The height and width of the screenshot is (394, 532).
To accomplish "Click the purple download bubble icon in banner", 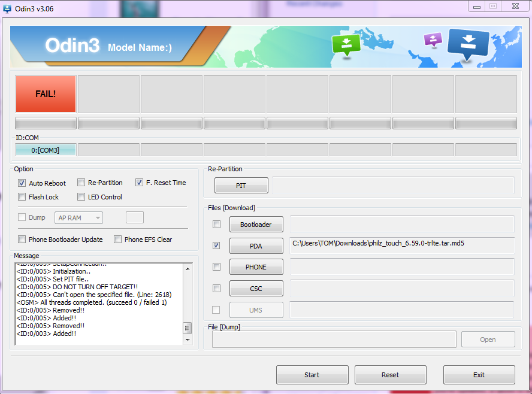I will tap(433, 40).
